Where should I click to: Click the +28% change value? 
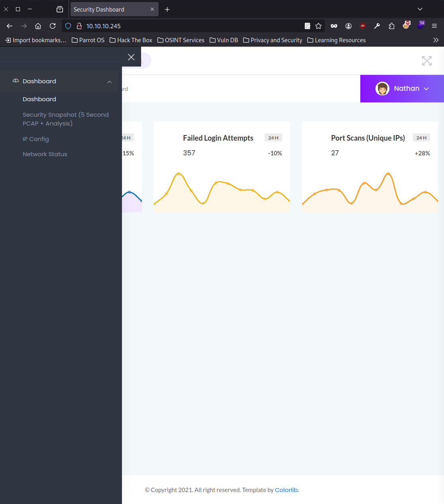tap(422, 153)
